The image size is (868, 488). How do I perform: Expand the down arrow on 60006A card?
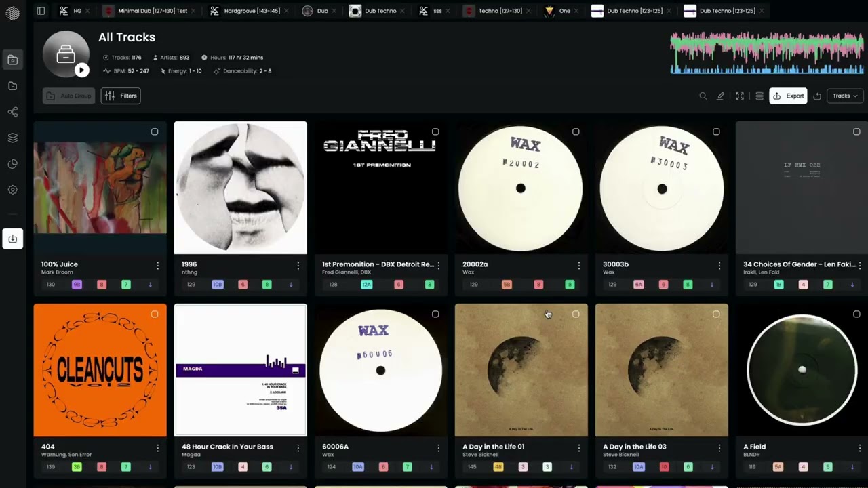coord(431,467)
